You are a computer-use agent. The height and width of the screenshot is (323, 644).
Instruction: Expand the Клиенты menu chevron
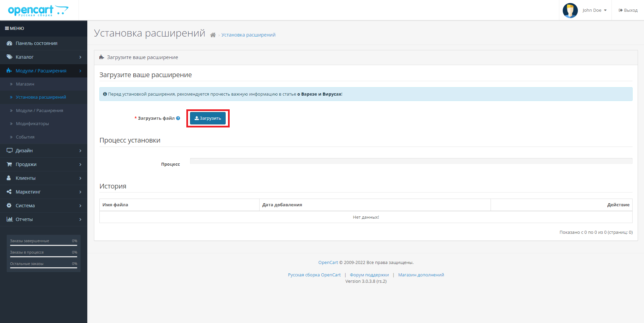click(x=80, y=178)
